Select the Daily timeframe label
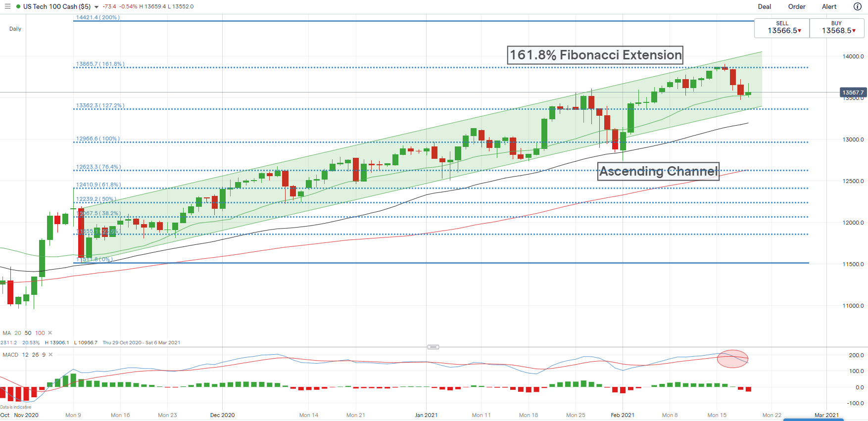868x421 pixels. coord(15,29)
